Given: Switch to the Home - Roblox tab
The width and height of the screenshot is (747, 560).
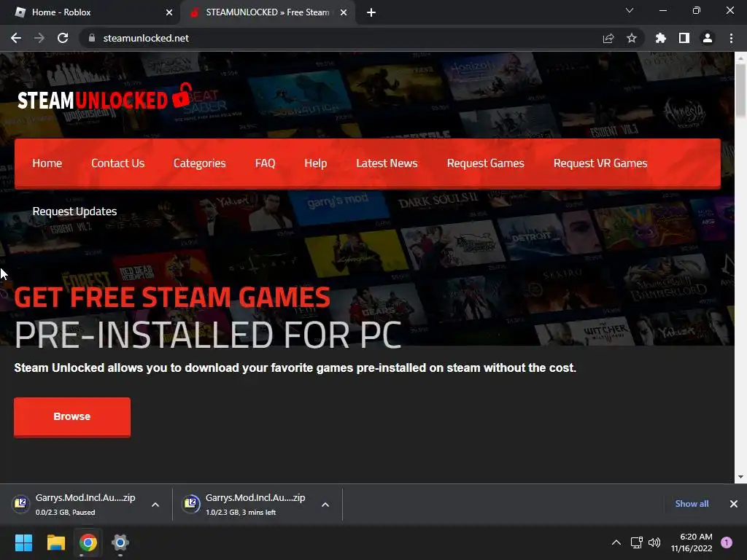Looking at the screenshot, I should point(90,12).
